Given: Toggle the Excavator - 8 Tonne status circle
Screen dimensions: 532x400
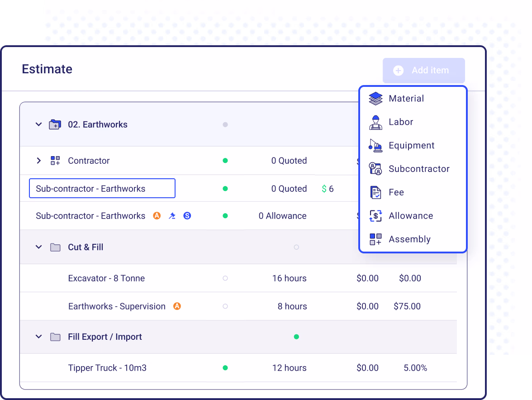Looking at the screenshot, I should [225, 278].
